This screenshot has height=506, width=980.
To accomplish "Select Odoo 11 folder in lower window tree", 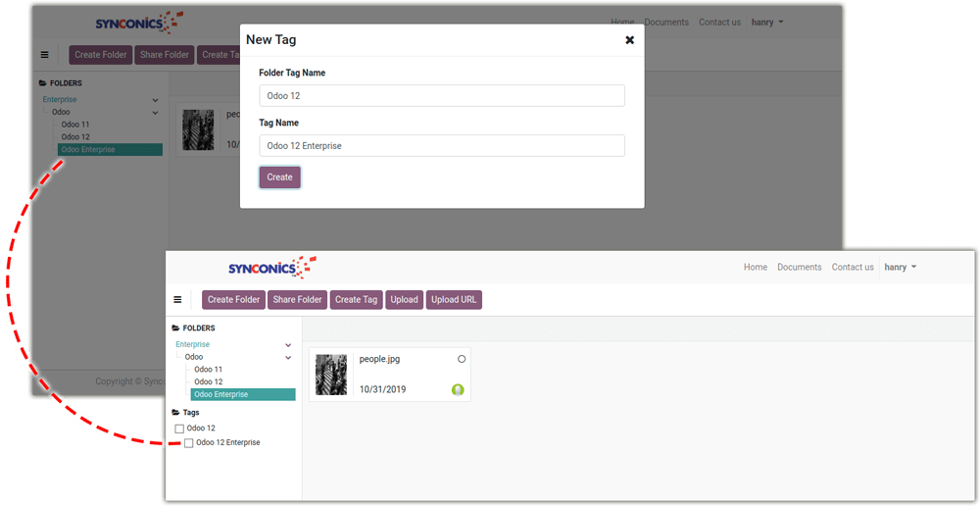I will click(x=210, y=370).
